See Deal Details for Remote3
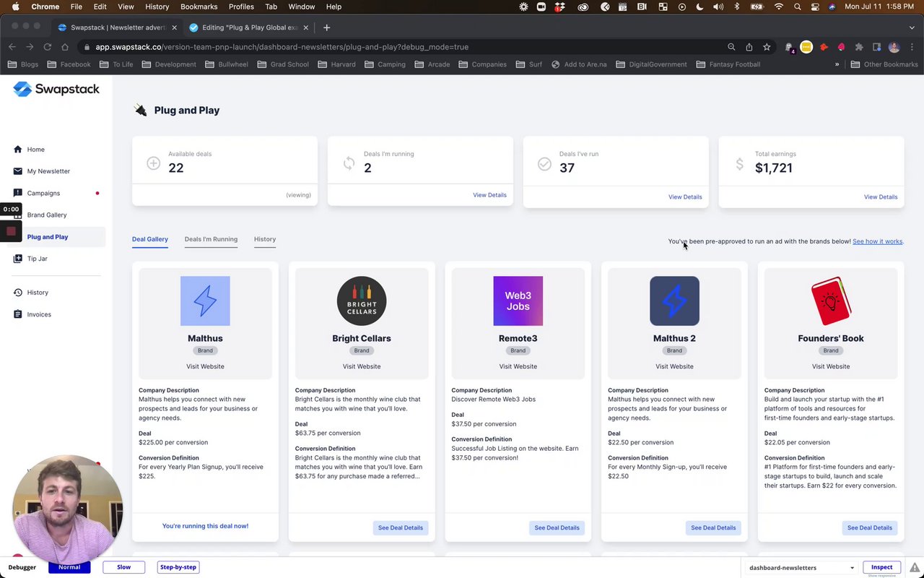The image size is (924, 578). [x=557, y=527]
